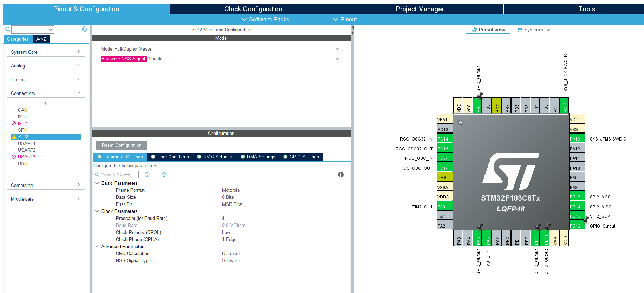The image size is (644, 293).
Task: Click the Prescaler value 4
Action: [x=223, y=218]
